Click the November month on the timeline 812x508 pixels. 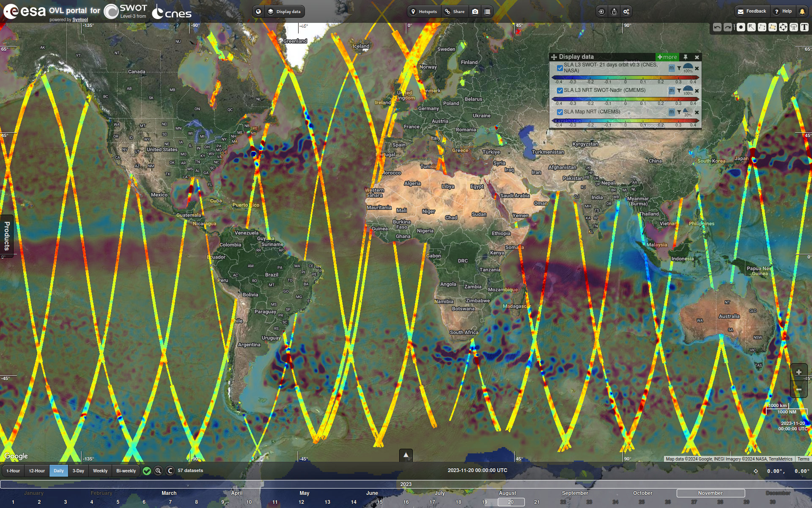coord(710,493)
